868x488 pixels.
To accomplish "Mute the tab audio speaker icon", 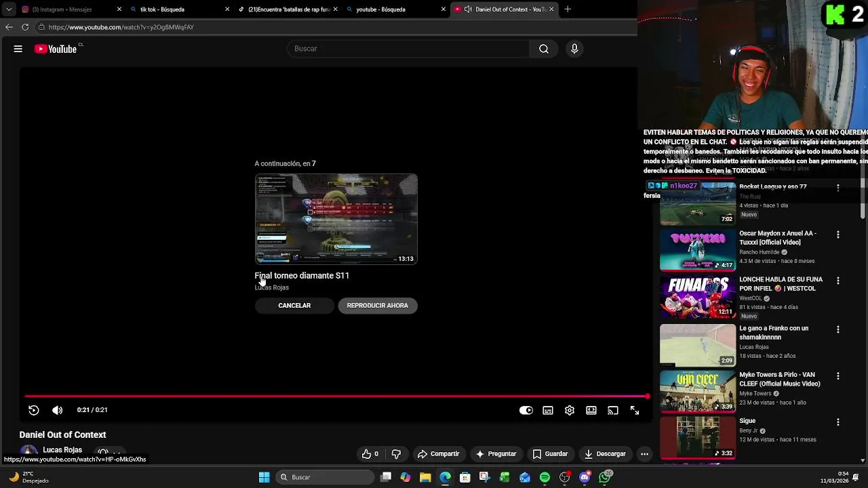I will click(x=468, y=9).
